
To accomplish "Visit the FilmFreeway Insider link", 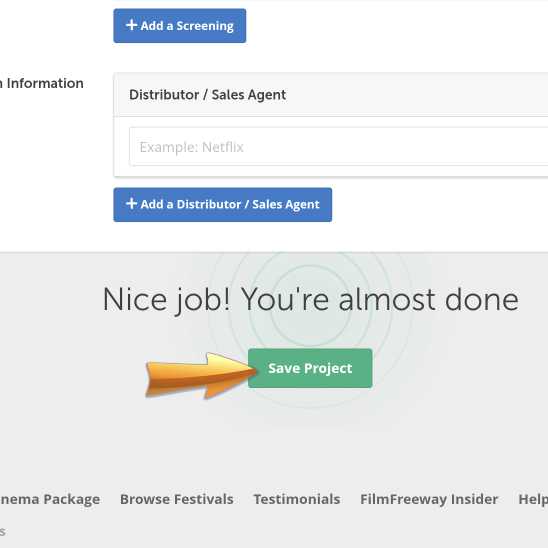I will click(429, 499).
